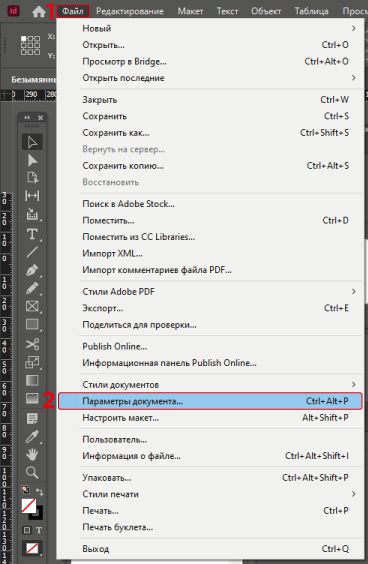
Task: Click the InDesign Id app icon
Action: click(x=13, y=10)
